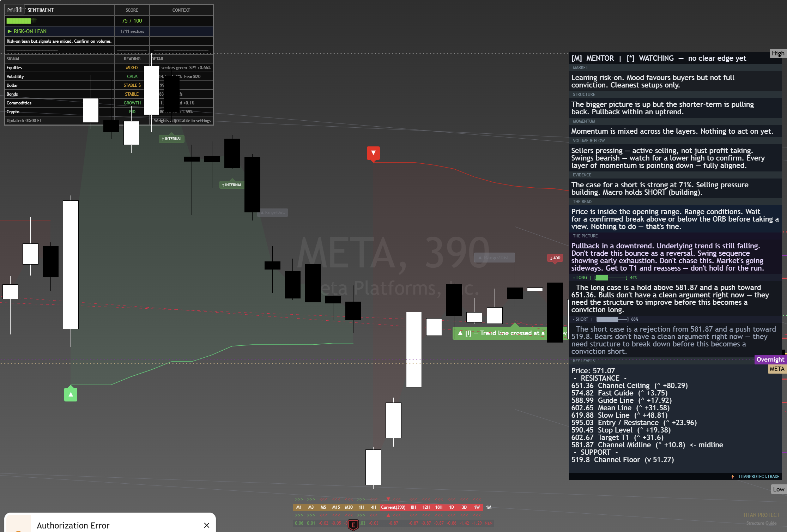Click the Low price label

(779, 489)
